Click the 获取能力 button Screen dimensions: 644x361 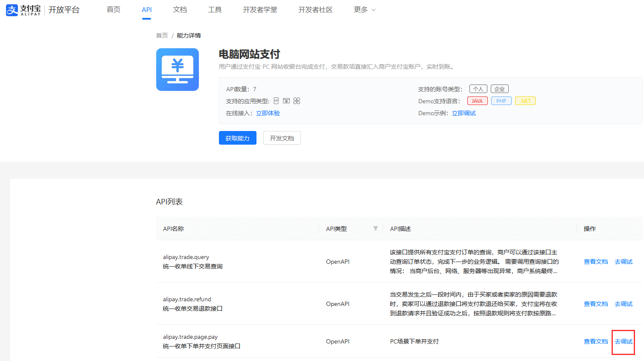pyautogui.click(x=238, y=138)
